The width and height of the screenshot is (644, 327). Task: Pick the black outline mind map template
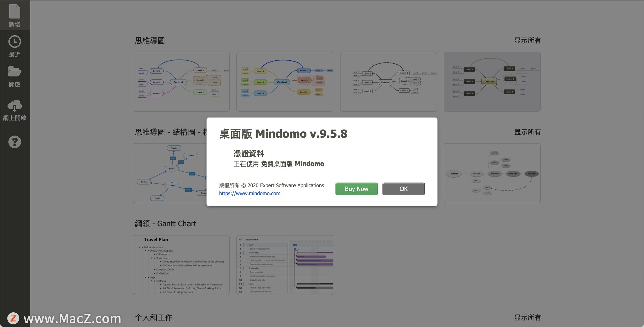[388, 81]
